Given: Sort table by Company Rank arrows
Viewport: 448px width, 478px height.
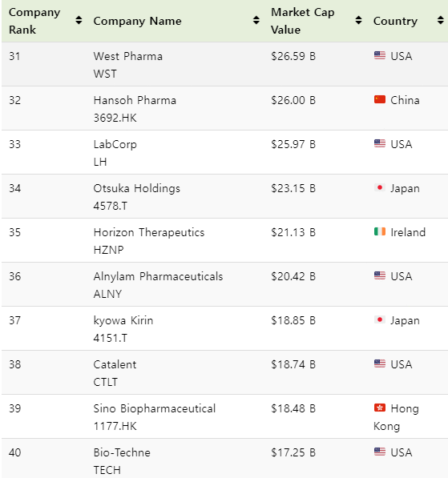Looking at the screenshot, I should click(x=79, y=21).
